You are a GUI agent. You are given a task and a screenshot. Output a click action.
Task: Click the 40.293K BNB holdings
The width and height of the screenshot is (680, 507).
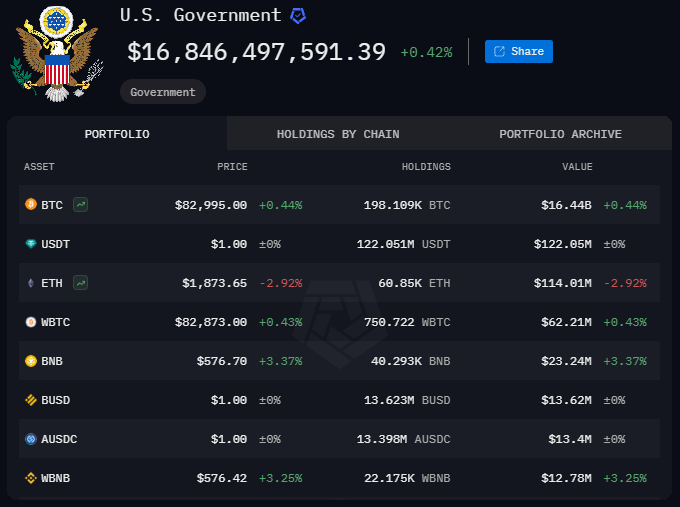tap(411, 361)
